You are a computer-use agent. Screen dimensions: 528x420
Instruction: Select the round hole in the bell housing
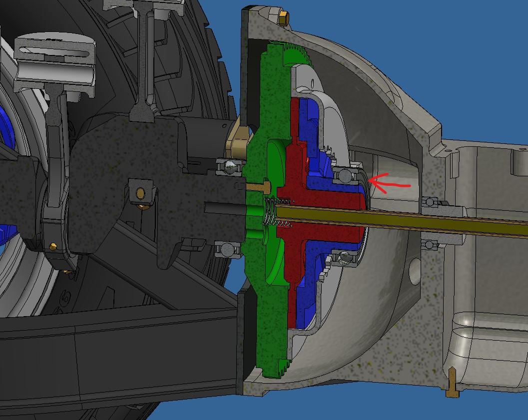click(x=414, y=272)
